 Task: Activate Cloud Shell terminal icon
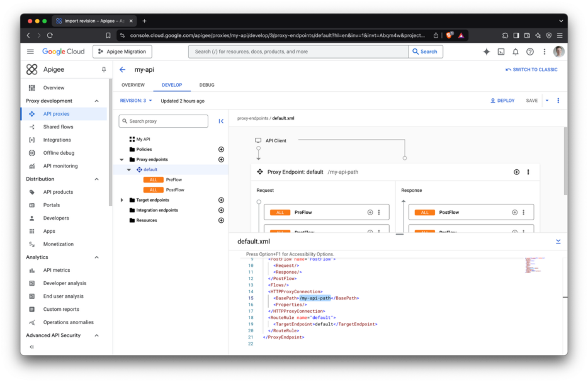[501, 52]
